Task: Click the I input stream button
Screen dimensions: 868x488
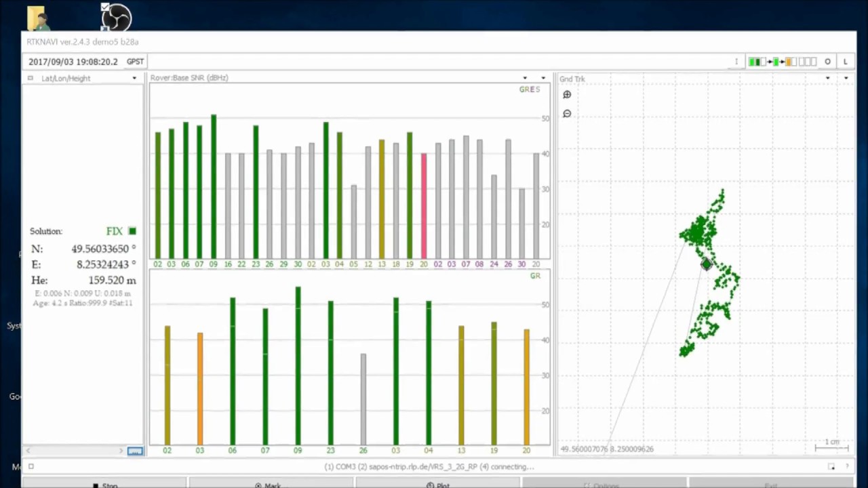Action: tap(736, 62)
